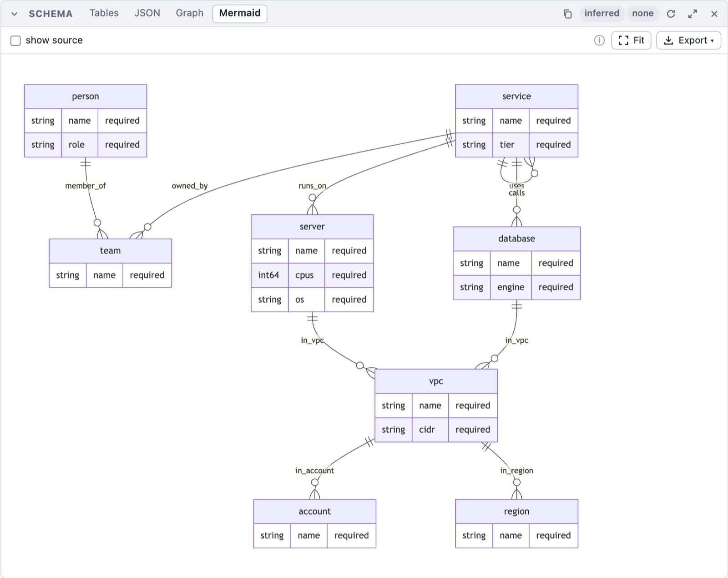728x578 pixels.
Task: Click the person entity header
Action: point(86,96)
